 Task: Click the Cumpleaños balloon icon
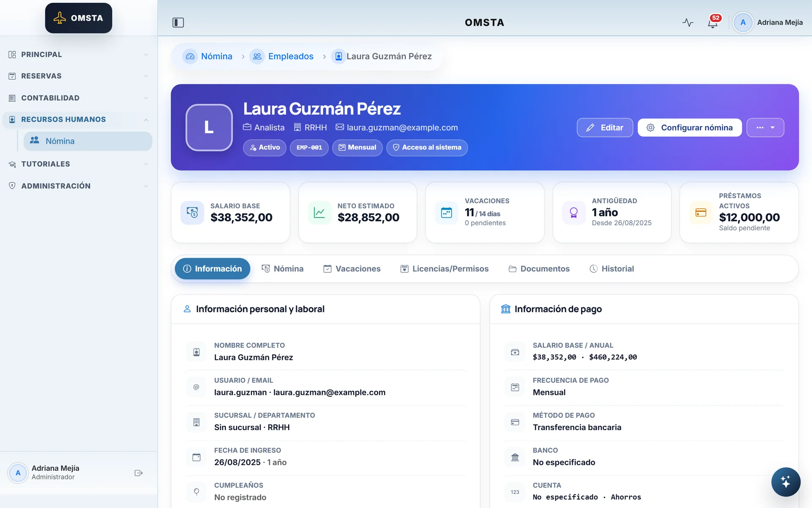tap(196, 492)
